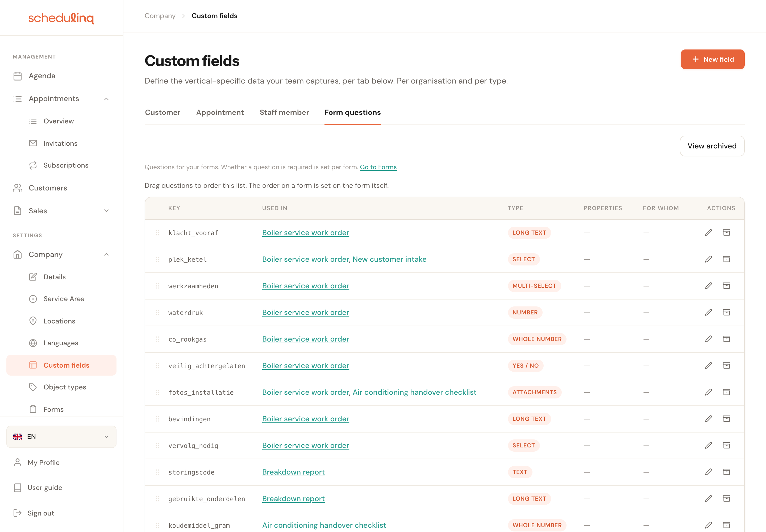Open User guide in the sidebar
Screen dimensions: 766x532
coord(61,488)
